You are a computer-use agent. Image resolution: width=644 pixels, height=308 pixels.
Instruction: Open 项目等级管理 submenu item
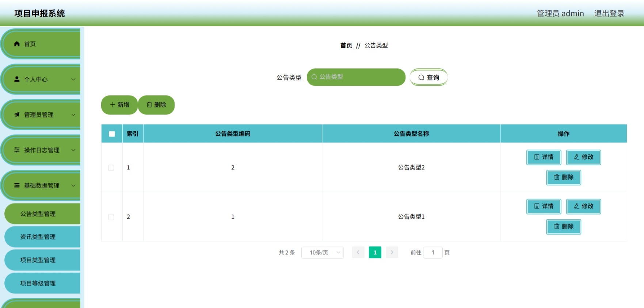[x=42, y=283]
